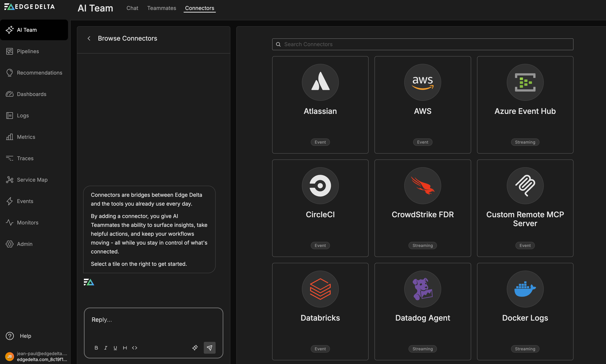Open Pipelines in the sidebar
606x364 pixels.
pos(28,51)
